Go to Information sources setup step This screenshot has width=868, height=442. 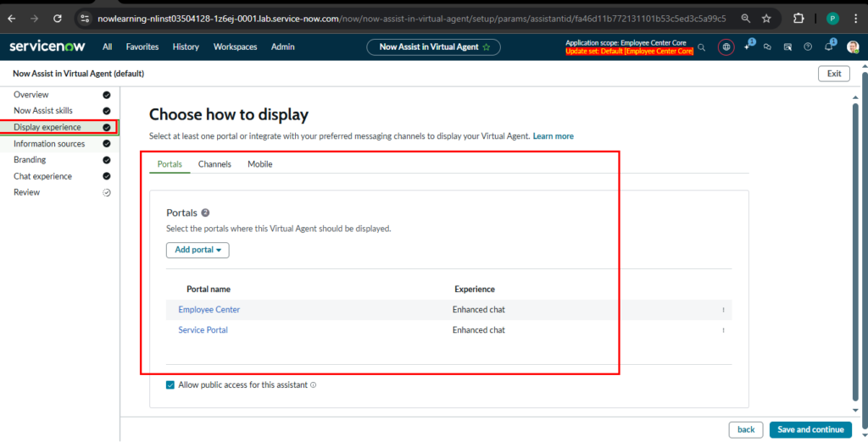49,144
